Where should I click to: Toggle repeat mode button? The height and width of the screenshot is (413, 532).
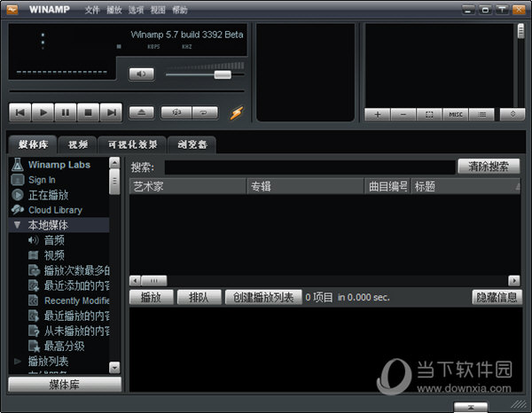(205, 113)
